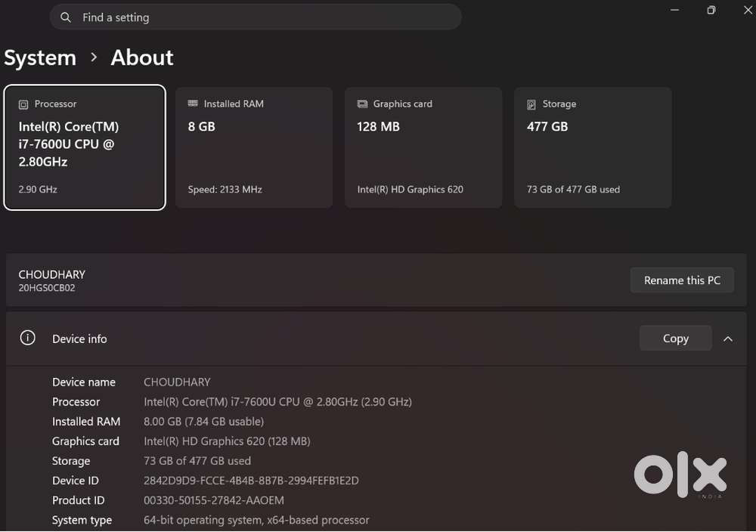Click the 128 MB graphics value
Viewport: 756px width, 532px height.
379,127
